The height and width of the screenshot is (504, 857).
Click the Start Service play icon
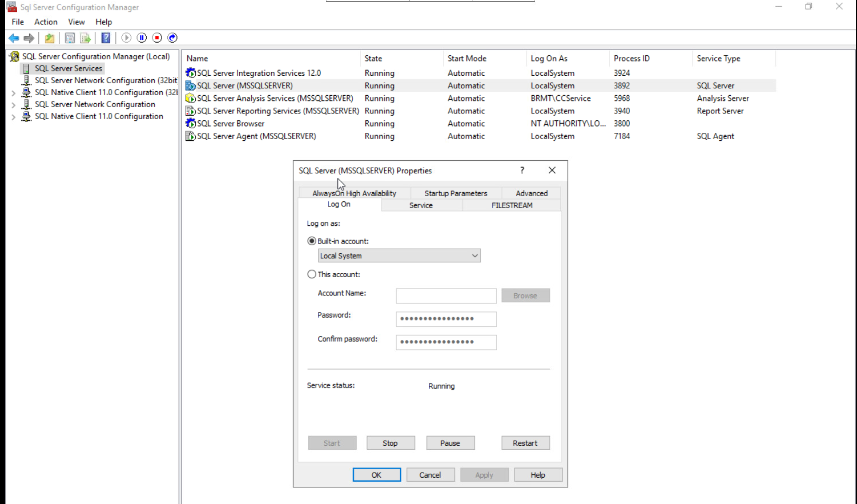point(126,38)
